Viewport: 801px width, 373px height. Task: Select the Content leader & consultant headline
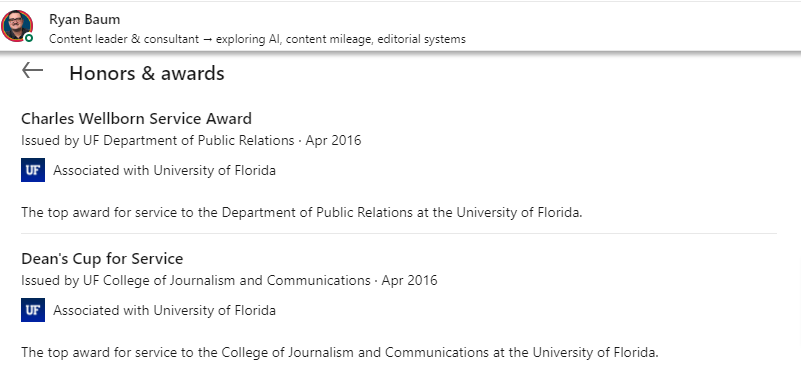click(257, 39)
